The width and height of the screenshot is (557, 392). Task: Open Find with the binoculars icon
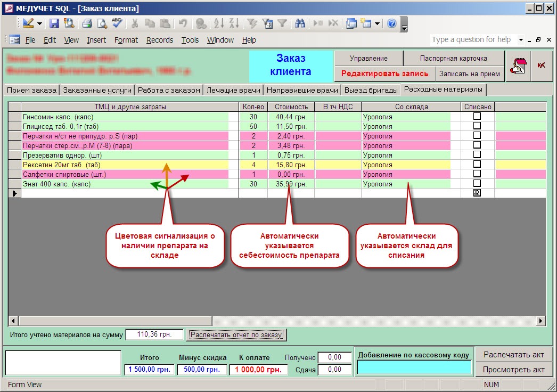pos(300,23)
